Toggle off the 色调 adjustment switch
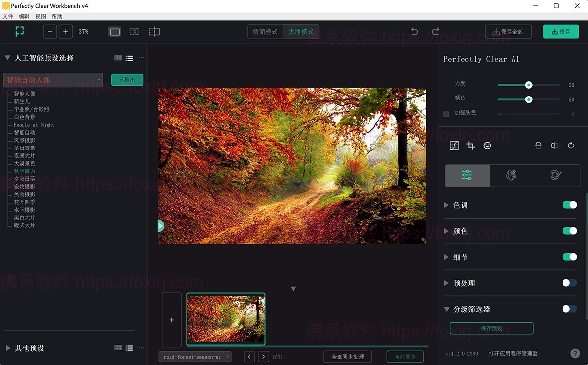 pos(569,205)
